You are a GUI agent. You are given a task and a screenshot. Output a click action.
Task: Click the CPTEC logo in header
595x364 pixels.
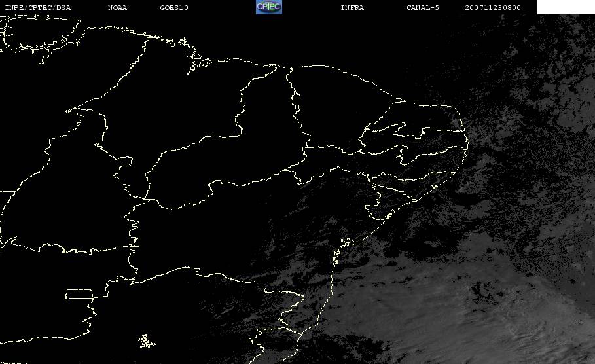[x=268, y=7]
